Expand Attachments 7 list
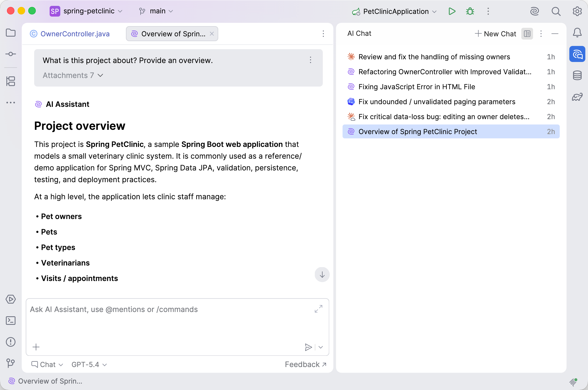The image size is (588, 390). (73, 75)
